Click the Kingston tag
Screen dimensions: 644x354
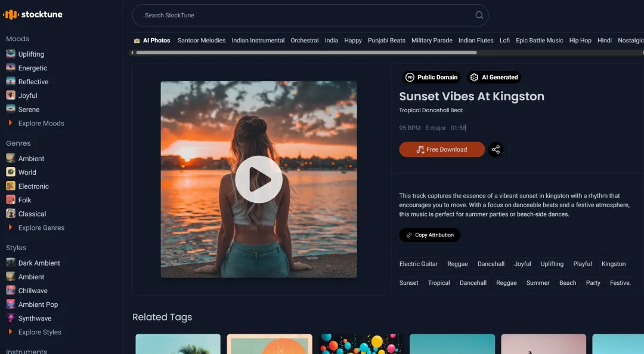click(613, 264)
